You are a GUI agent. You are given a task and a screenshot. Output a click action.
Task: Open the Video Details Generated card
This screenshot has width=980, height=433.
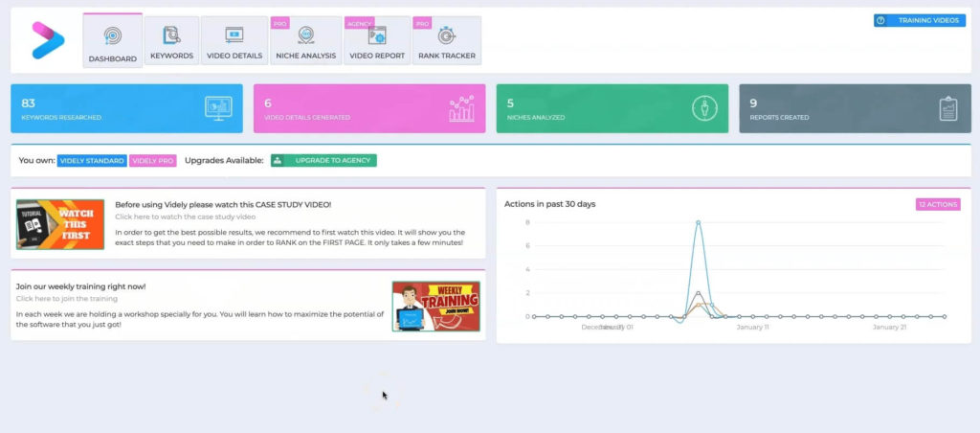[369, 108]
